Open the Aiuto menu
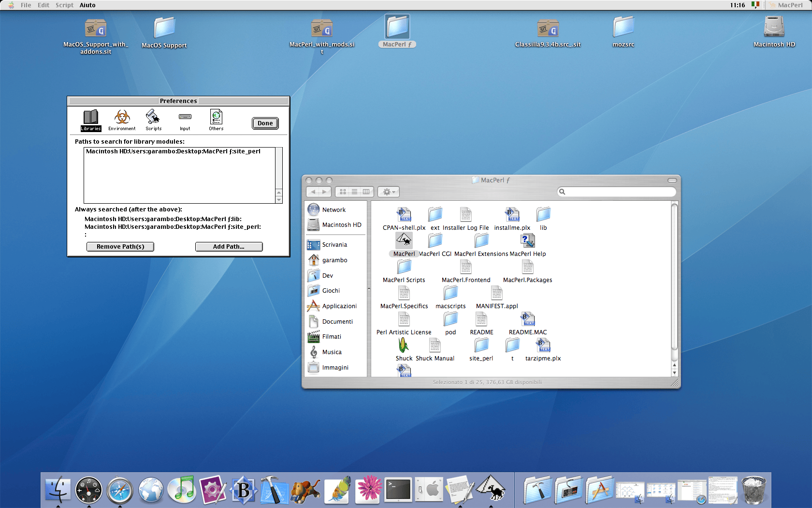The width and height of the screenshot is (812, 508). click(87, 5)
